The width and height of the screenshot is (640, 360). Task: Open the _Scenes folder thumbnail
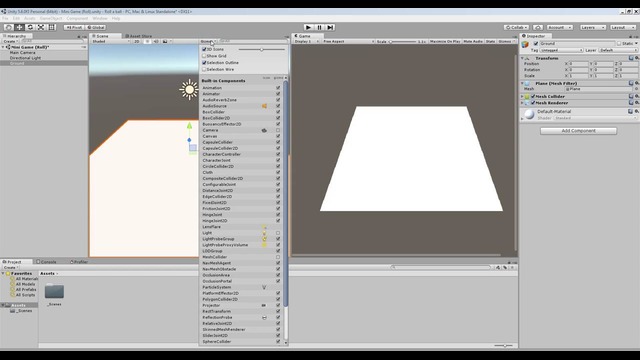(54, 291)
